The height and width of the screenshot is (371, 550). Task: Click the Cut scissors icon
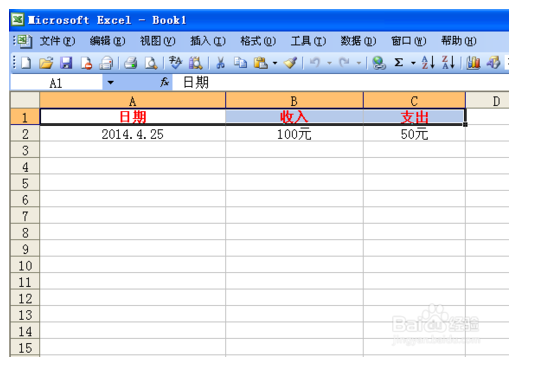[220, 63]
